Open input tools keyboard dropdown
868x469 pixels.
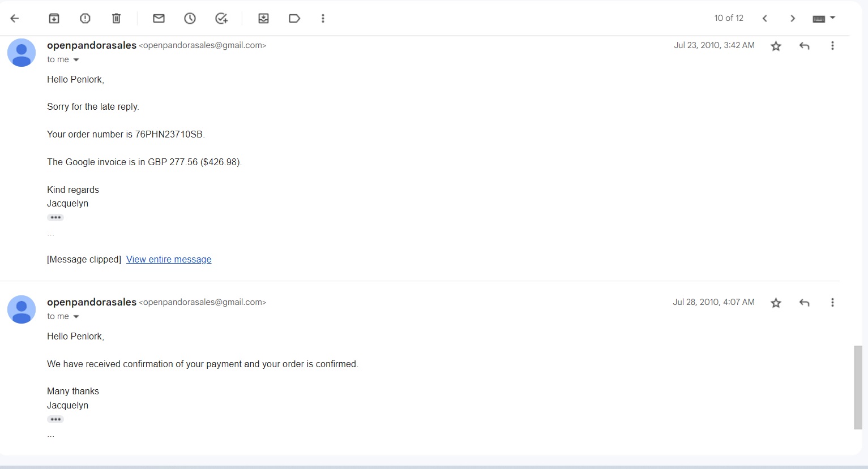(832, 18)
